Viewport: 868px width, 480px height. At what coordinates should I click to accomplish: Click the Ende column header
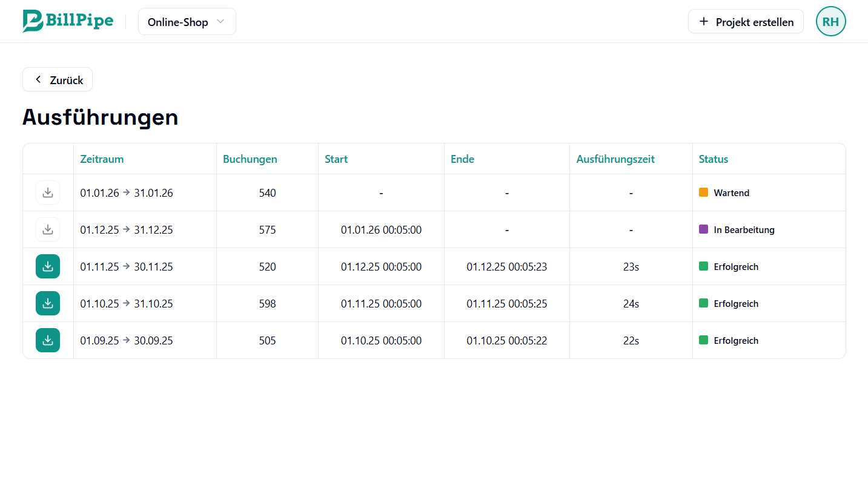pyautogui.click(x=462, y=159)
